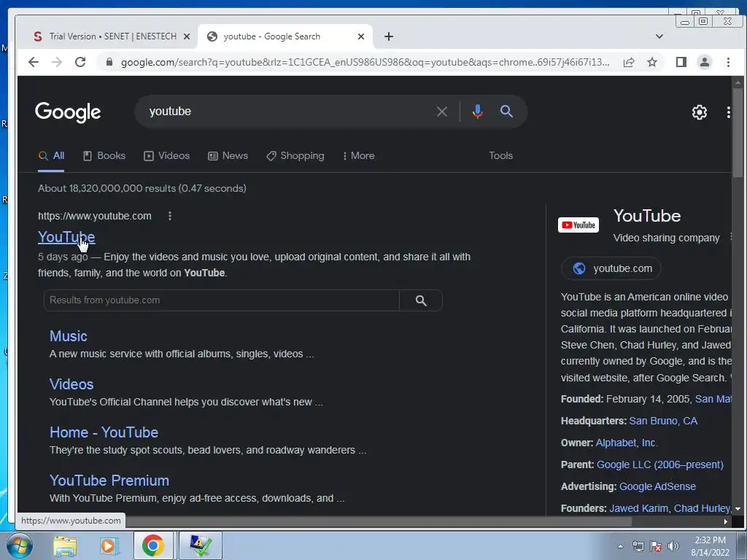Show hidden tray icons arrow
The image size is (747, 560).
point(620,546)
